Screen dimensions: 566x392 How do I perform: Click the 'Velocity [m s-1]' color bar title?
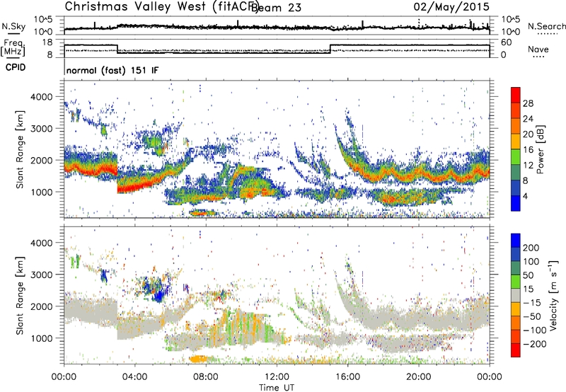coord(553,295)
